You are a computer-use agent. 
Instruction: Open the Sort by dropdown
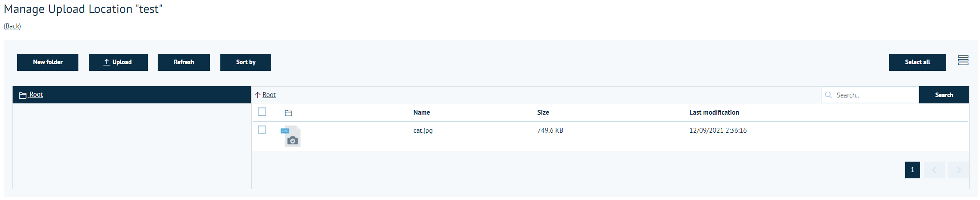(x=246, y=62)
